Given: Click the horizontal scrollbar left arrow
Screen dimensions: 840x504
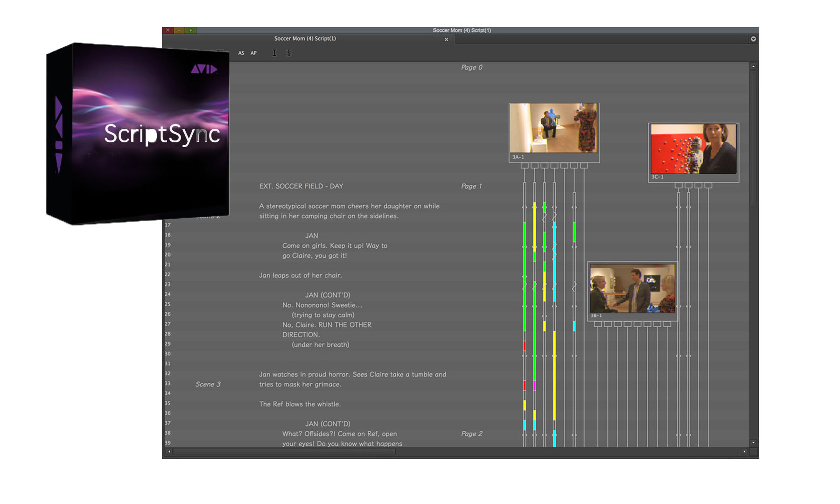Looking at the screenshot, I should 169,452.
